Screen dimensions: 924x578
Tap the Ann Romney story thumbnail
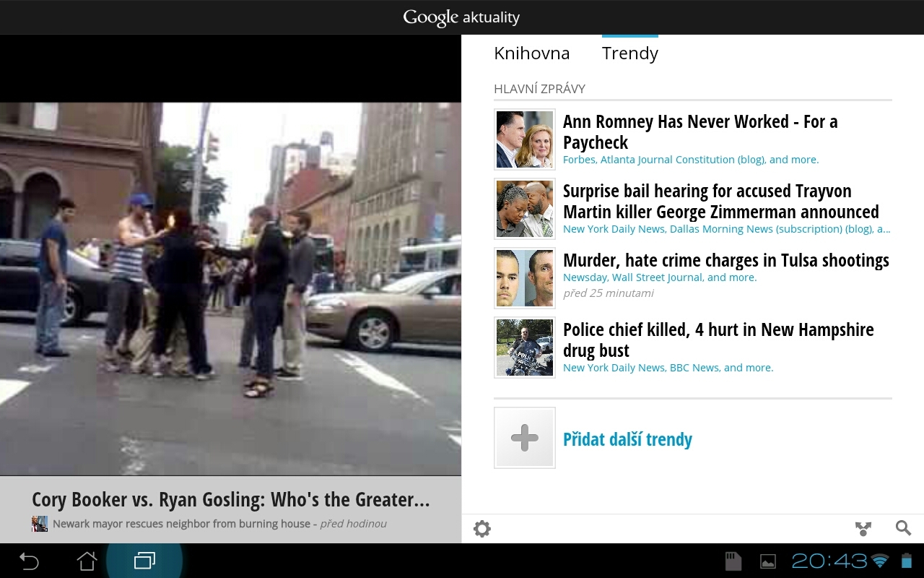[x=524, y=139]
